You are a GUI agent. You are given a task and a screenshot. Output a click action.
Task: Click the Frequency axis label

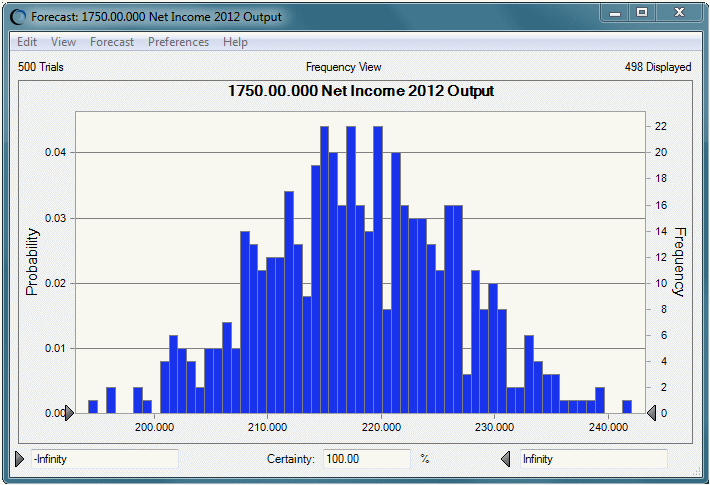click(x=680, y=262)
